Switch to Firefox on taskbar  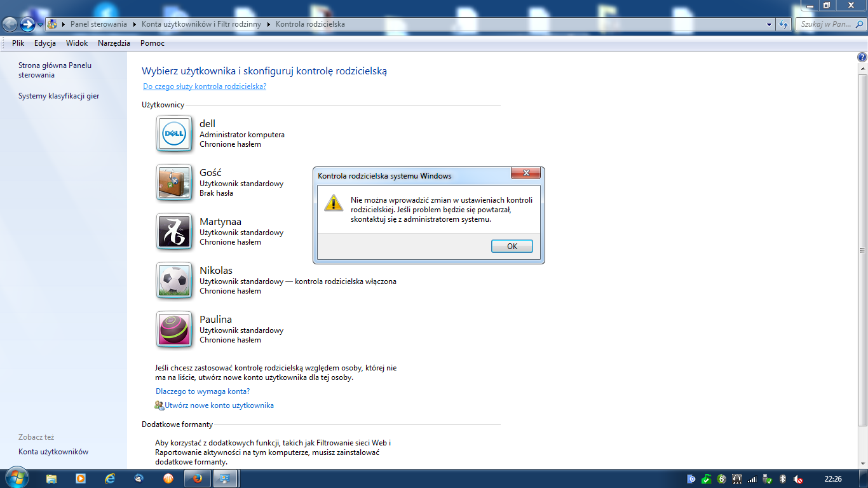click(198, 478)
